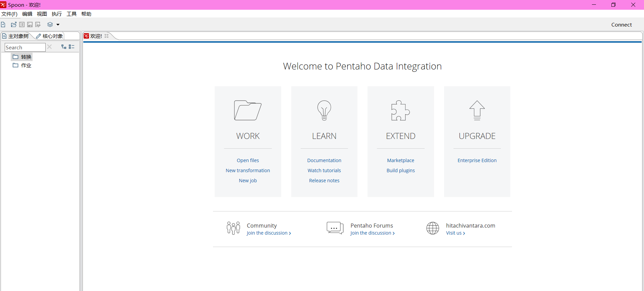Open the Documentation link
644x291 pixels.
click(324, 160)
